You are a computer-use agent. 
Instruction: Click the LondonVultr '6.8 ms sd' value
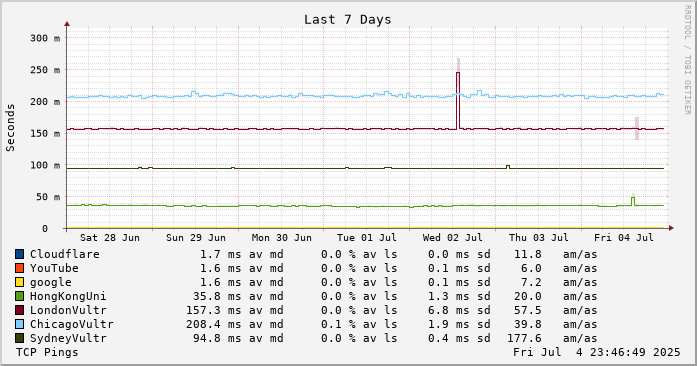tap(459, 310)
